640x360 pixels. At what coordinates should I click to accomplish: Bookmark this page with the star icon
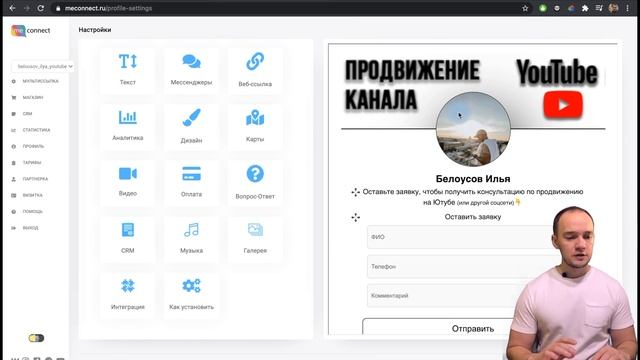click(x=525, y=8)
